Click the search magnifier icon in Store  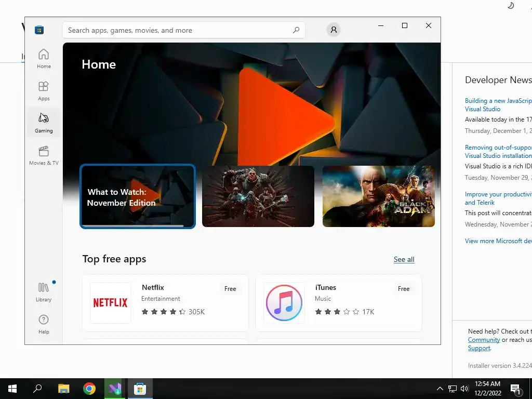point(296,30)
